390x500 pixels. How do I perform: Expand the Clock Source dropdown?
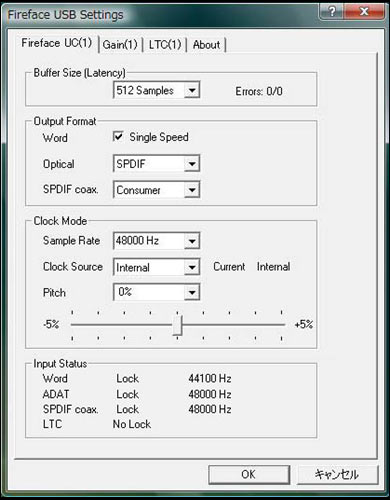[x=192, y=267]
